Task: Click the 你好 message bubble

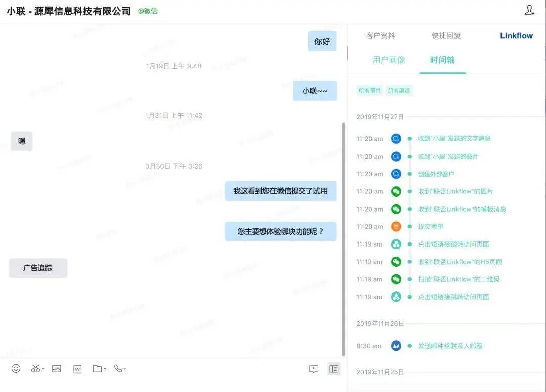Action: coord(322,41)
